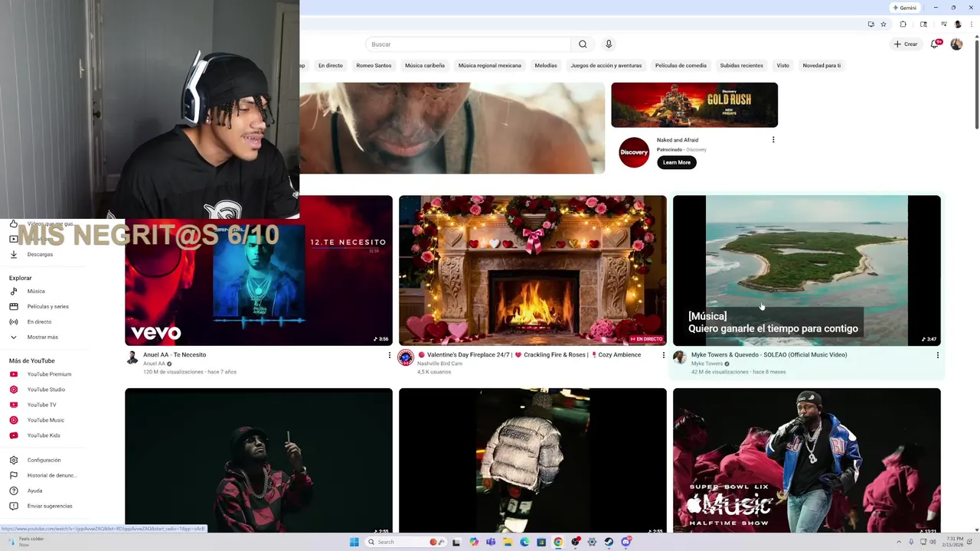Click Myke Towers channel avatar
This screenshot has height=551, width=980.
coord(679,357)
